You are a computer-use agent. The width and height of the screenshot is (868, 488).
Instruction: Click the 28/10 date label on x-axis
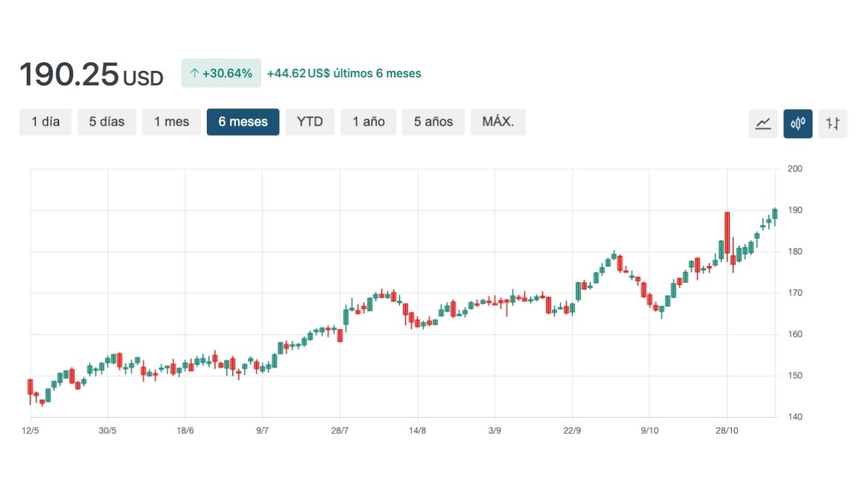pyautogui.click(x=727, y=431)
